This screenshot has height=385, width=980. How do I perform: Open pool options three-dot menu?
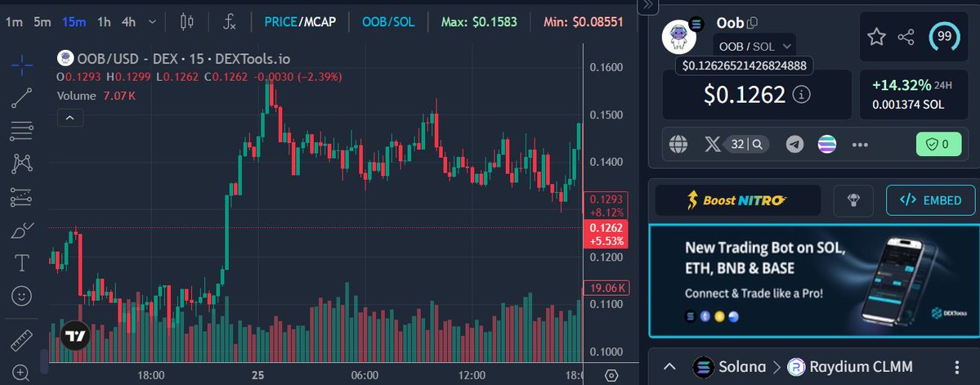pyautogui.click(x=957, y=367)
